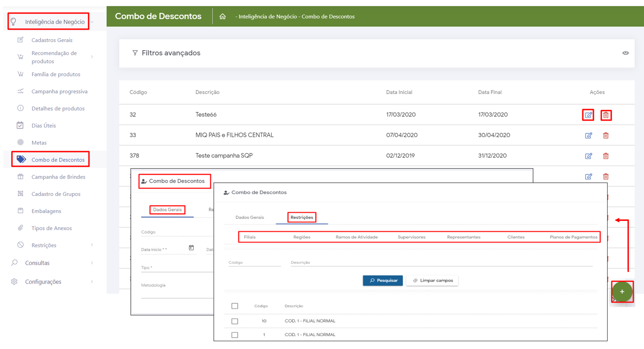The width and height of the screenshot is (644, 349).
Task: Open calendar picker for Data início
Action: pos(191,248)
